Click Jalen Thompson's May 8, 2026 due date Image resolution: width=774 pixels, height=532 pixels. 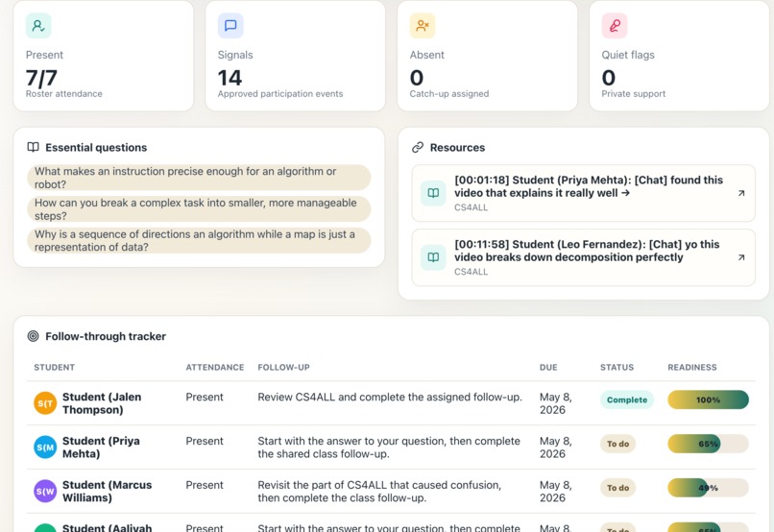coord(556,403)
